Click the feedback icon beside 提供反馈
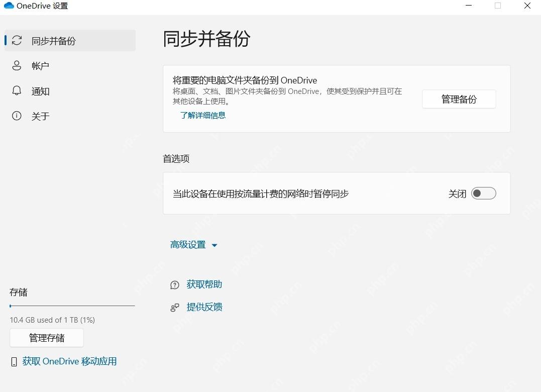 click(175, 307)
